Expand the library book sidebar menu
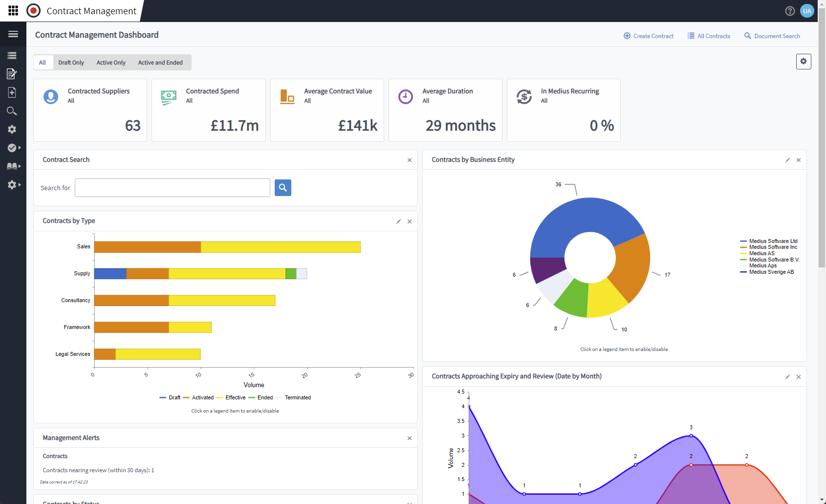Screen dimensions: 826x504 point(13,166)
